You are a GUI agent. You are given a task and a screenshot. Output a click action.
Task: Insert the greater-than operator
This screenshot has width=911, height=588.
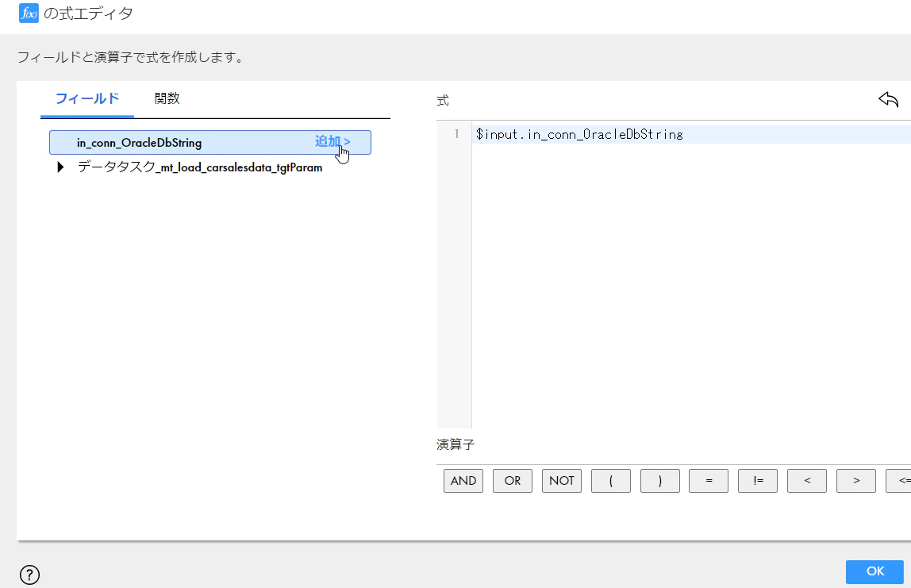(856, 481)
